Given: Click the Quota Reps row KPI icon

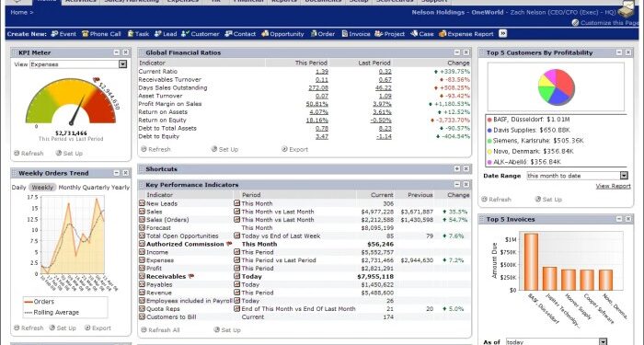Looking at the screenshot, I should [x=142, y=309].
